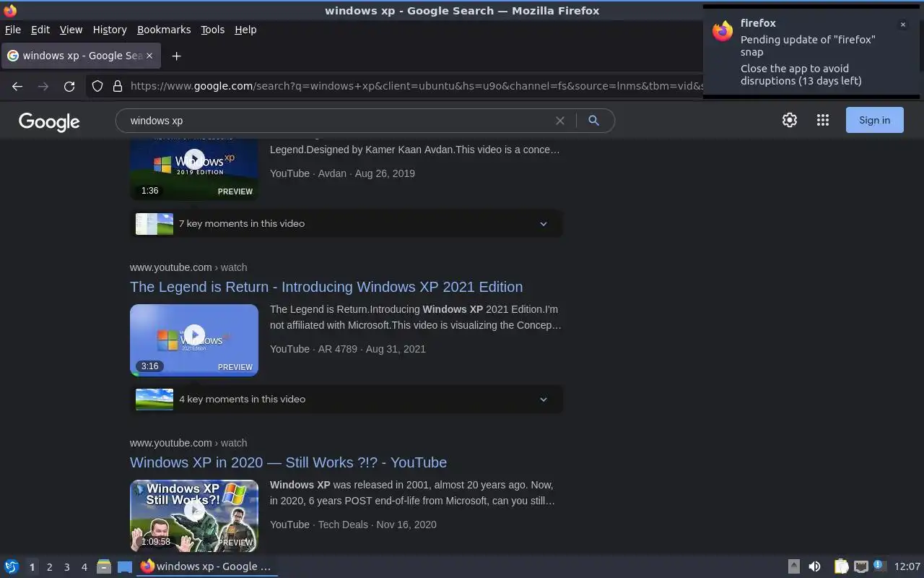Go to the Google logo homepage
The width and height of the screenshot is (924, 578).
coord(49,121)
